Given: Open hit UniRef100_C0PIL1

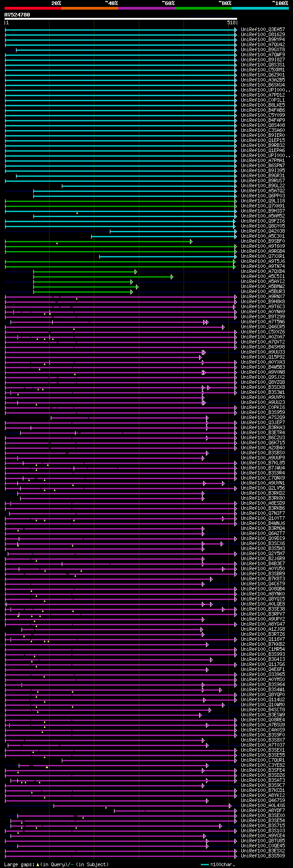Looking at the screenshot, I should pyautogui.click(x=263, y=100).
